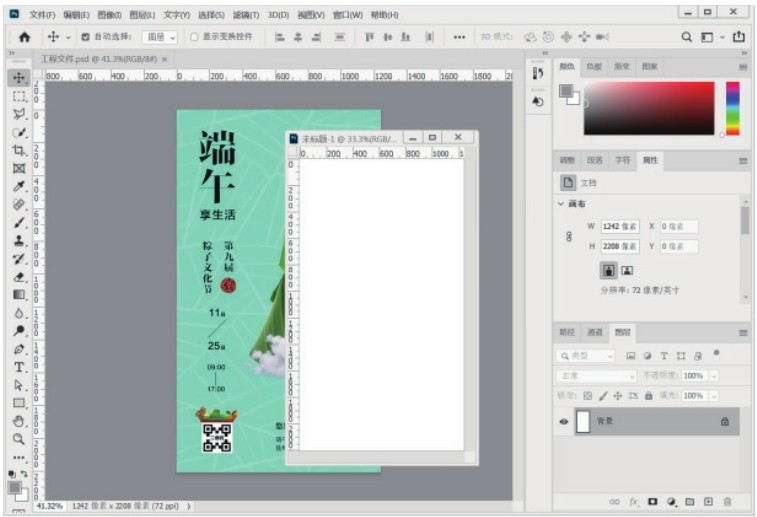757x517 pixels.
Task: Select the Crop tool
Action: click(19, 150)
